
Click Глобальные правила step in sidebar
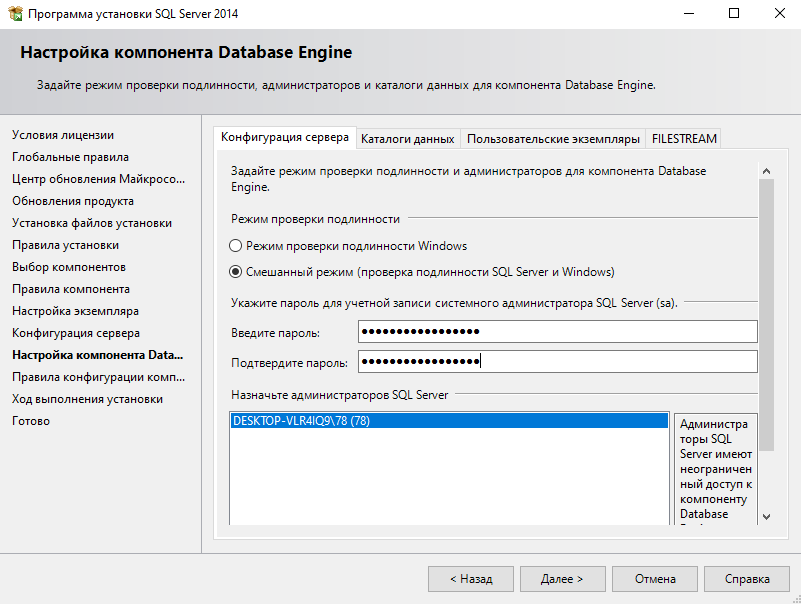pyautogui.click(x=70, y=157)
